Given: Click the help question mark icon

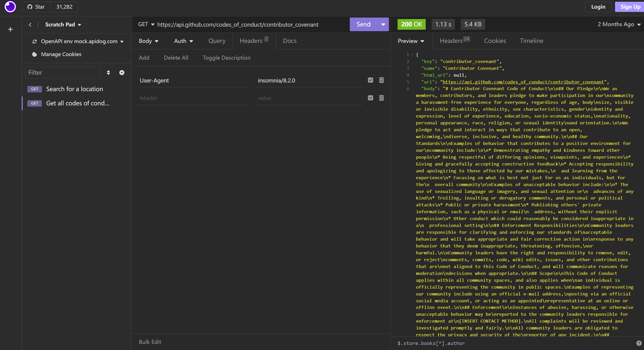Looking at the screenshot, I should point(639,343).
